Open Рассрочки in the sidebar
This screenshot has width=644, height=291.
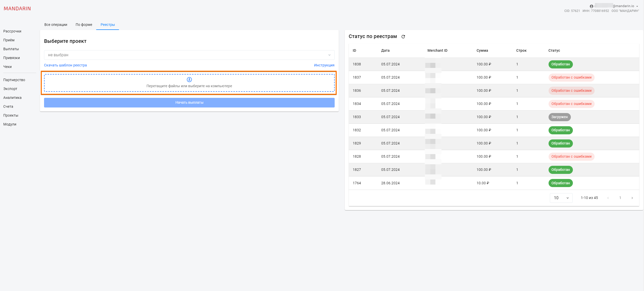coord(12,31)
